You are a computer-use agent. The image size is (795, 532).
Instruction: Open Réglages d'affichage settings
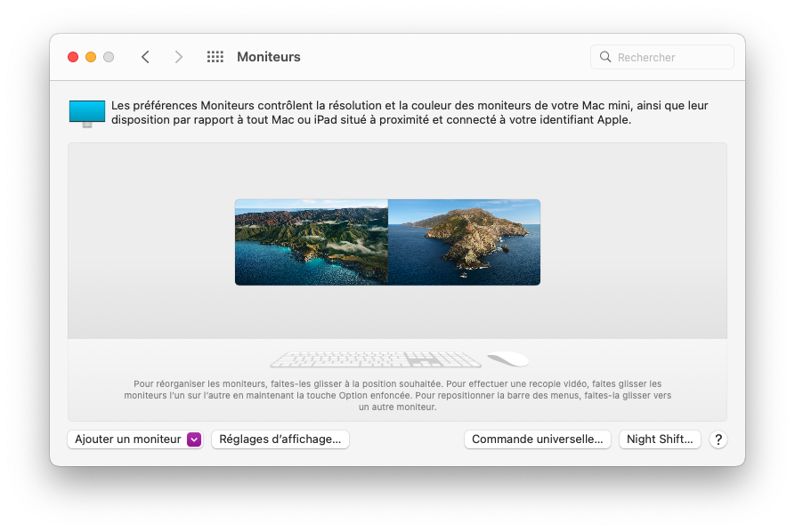280,439
